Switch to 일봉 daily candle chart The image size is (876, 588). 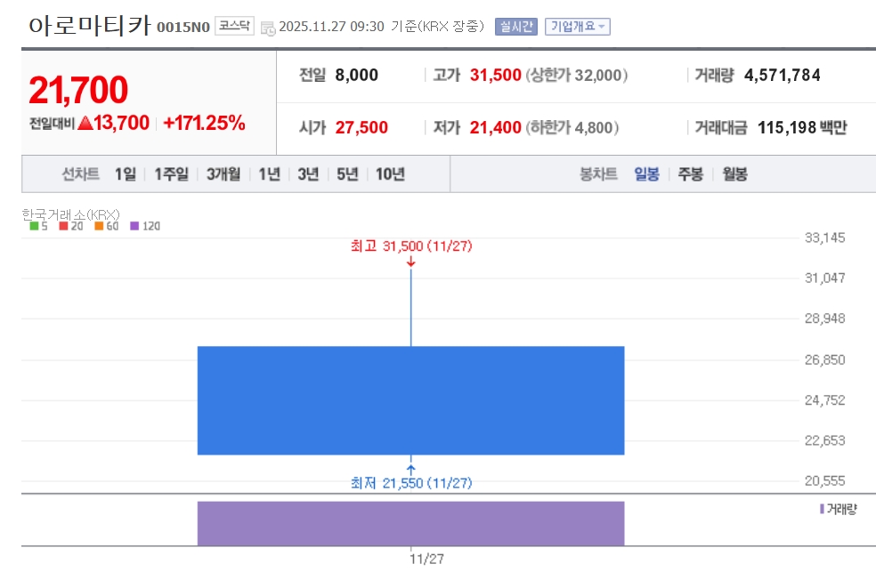(x=646, y=174)
